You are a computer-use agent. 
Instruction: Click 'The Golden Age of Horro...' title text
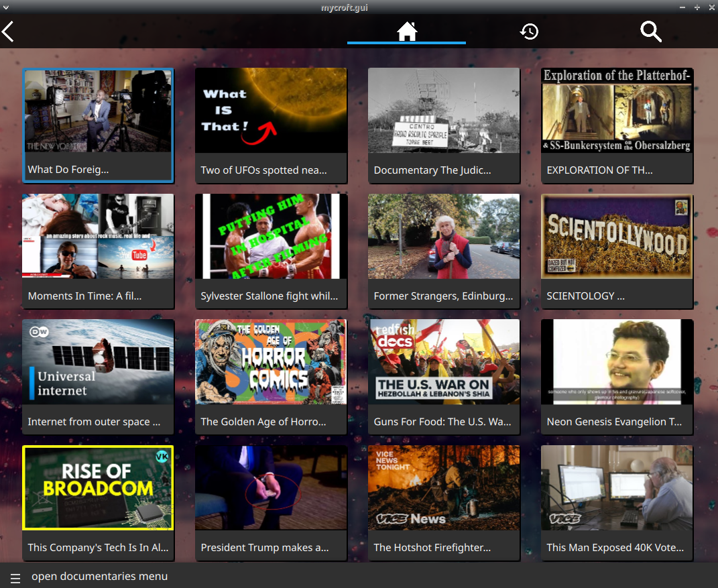[263, 422]
